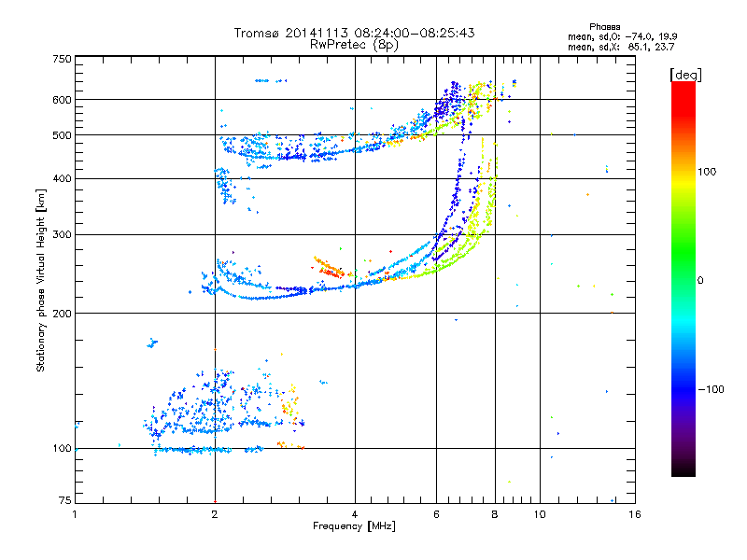747x560 pixels.
Task: Click the y-axis tick label '75'
Action: tap(65, 500)
